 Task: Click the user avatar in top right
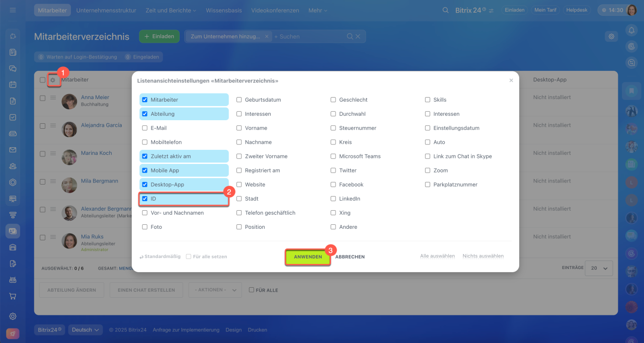631,10
